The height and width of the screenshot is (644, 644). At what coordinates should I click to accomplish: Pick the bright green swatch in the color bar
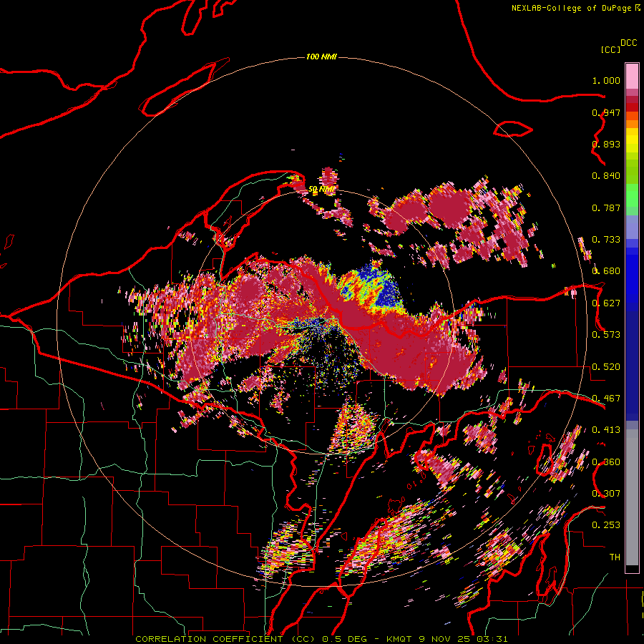[632, 195]
